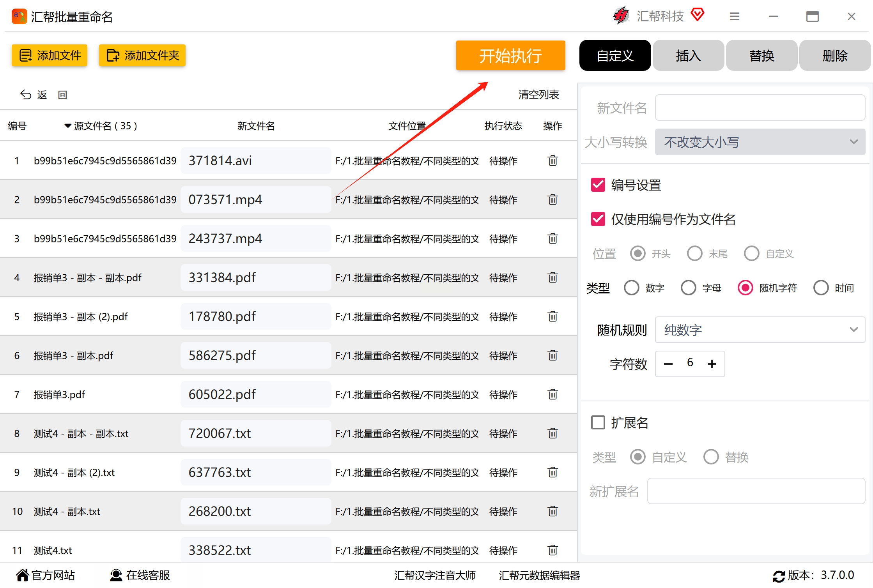Click 开始执行 button
Image resolution: width=873 pixels, height=588 pixels.
click(x=510, y=55)
